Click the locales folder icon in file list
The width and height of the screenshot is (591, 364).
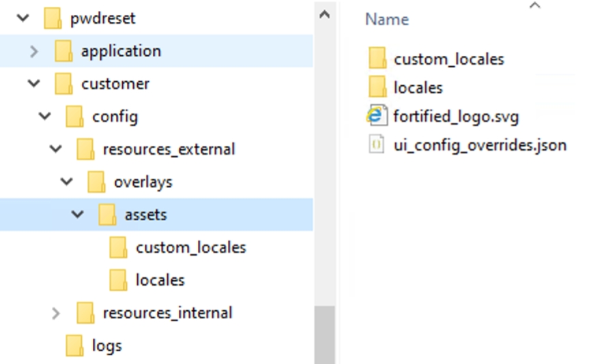pos(377,87)
